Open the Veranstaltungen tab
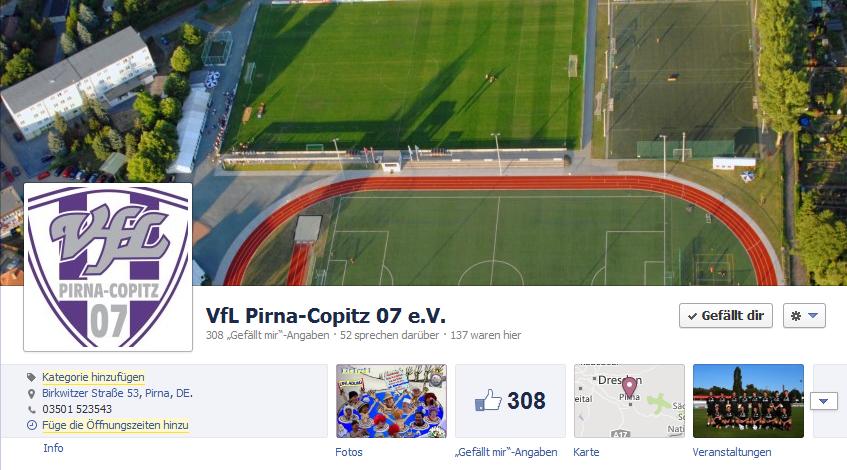This screenshot has height=470, width=847. pyautogui.click(x=731, y=452)
